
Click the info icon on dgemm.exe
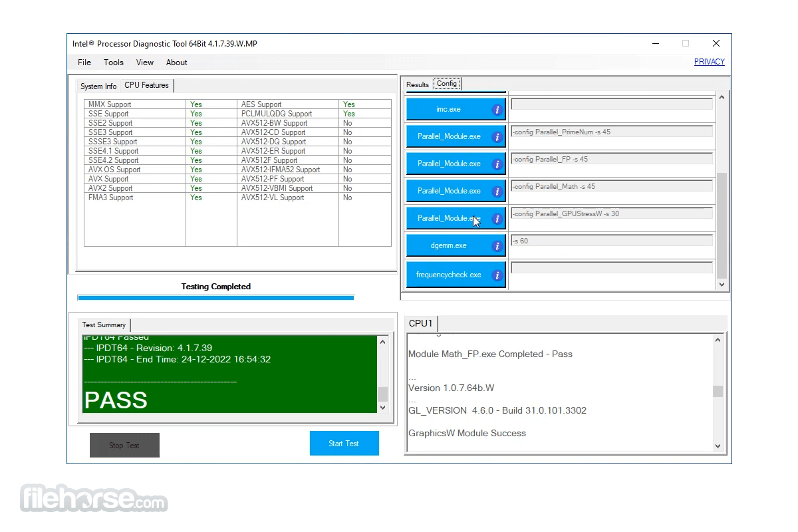click(497, 246)
